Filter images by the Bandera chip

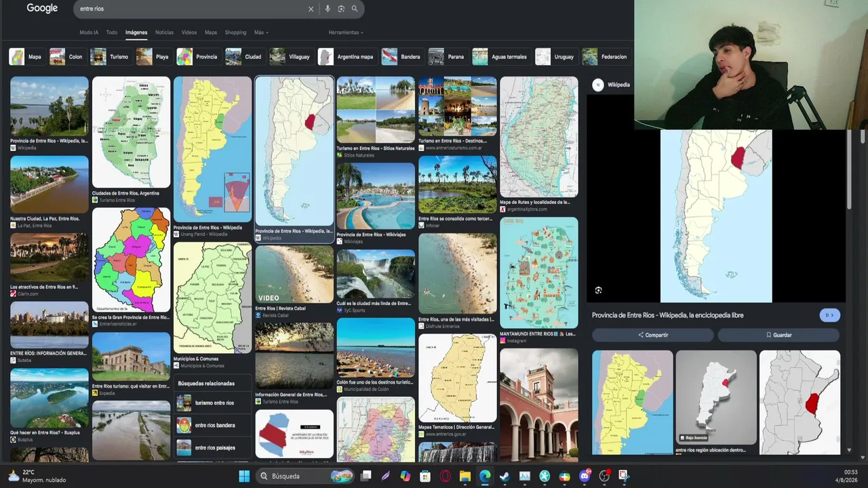pyautogui.click(x=402, y=57)
